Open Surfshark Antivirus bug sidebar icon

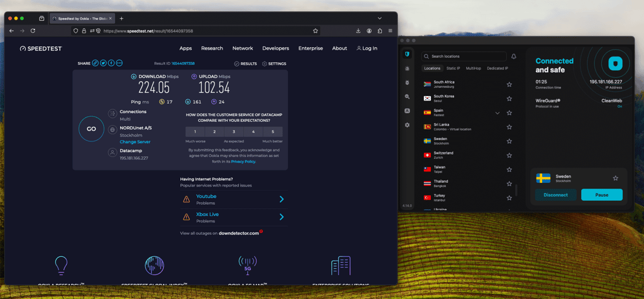click(407, 82)
